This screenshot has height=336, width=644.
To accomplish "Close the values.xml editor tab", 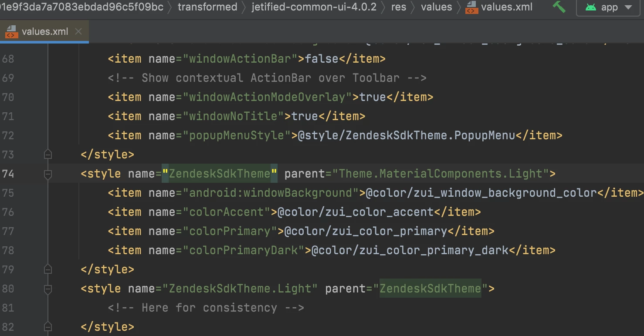I will point(78,31).
